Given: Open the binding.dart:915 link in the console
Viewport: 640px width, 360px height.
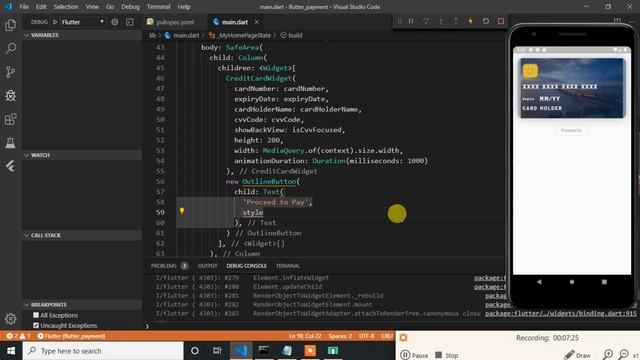Looking at the screenshot, I should pos(560,313).
